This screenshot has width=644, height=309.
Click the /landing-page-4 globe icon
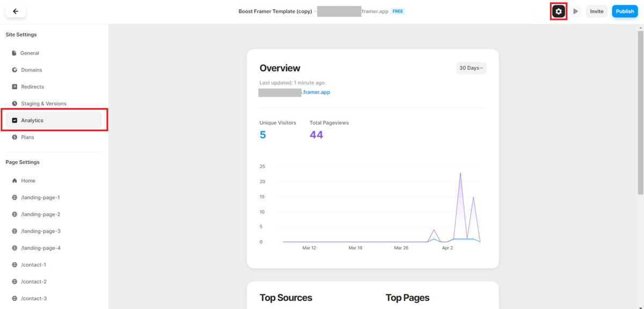[14, 248]
